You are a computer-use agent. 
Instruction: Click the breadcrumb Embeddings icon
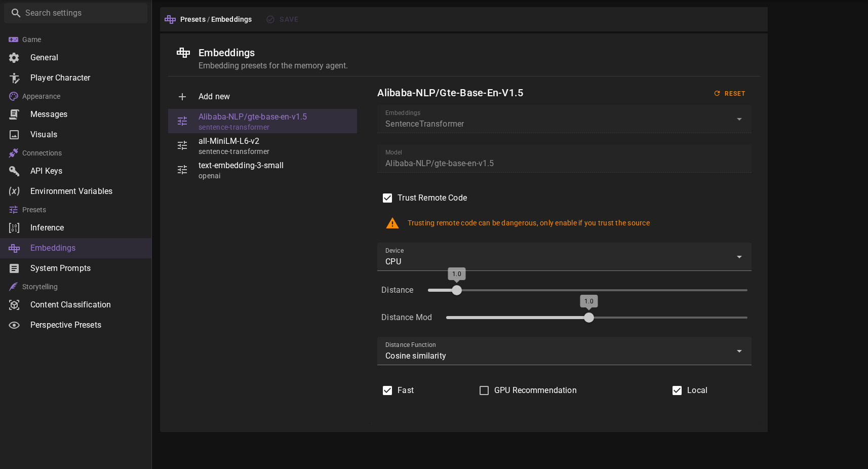click(170, 19)
